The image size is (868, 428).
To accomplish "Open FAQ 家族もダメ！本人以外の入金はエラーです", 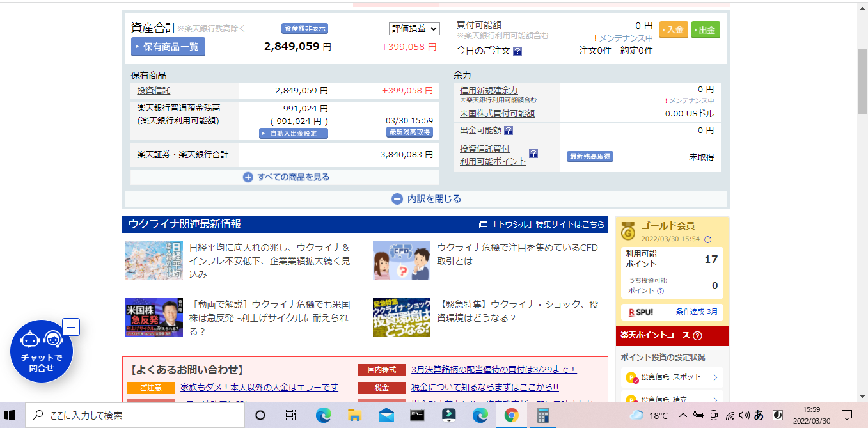I will tap(259, 388).
